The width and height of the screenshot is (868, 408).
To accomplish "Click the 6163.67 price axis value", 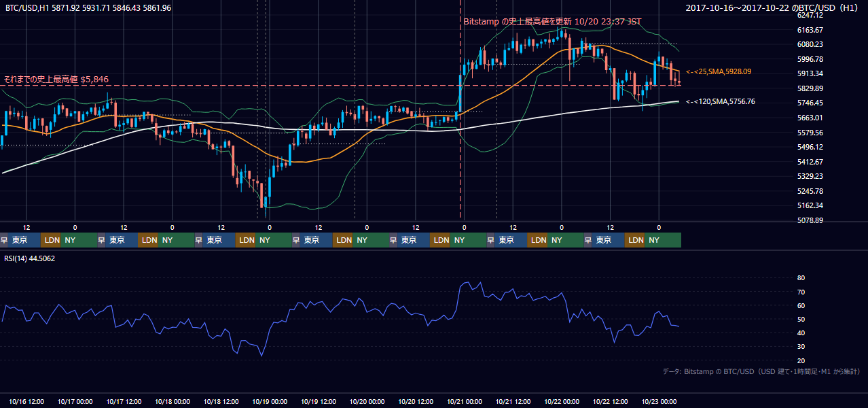I will pyautogui.click(x=810, y=30).
